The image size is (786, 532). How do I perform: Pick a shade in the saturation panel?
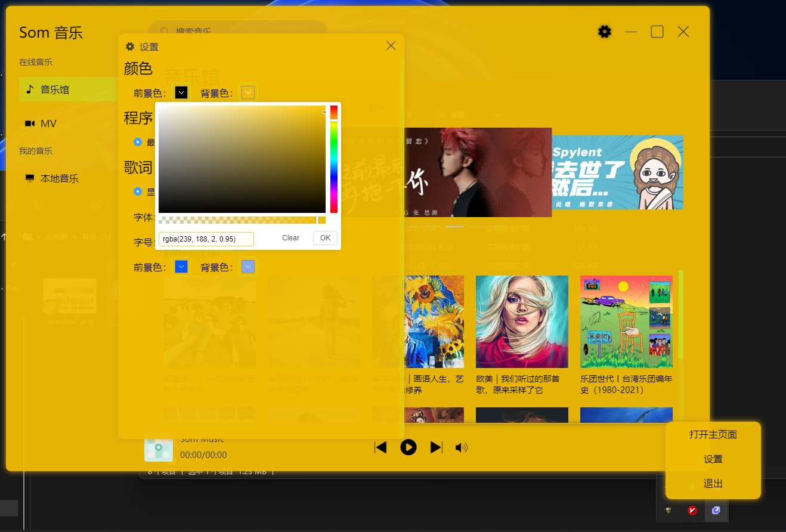click(242, 159)
